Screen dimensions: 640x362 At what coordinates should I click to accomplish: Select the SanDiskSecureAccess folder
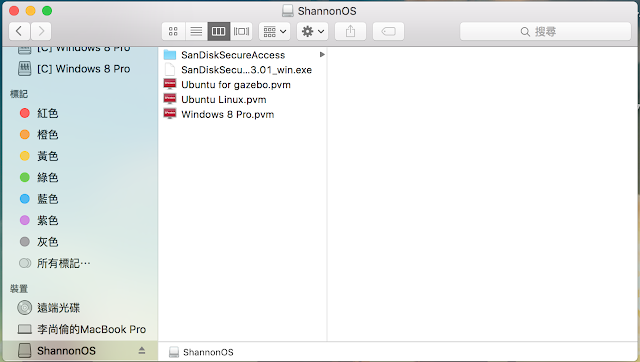click(x=233, y=55)
